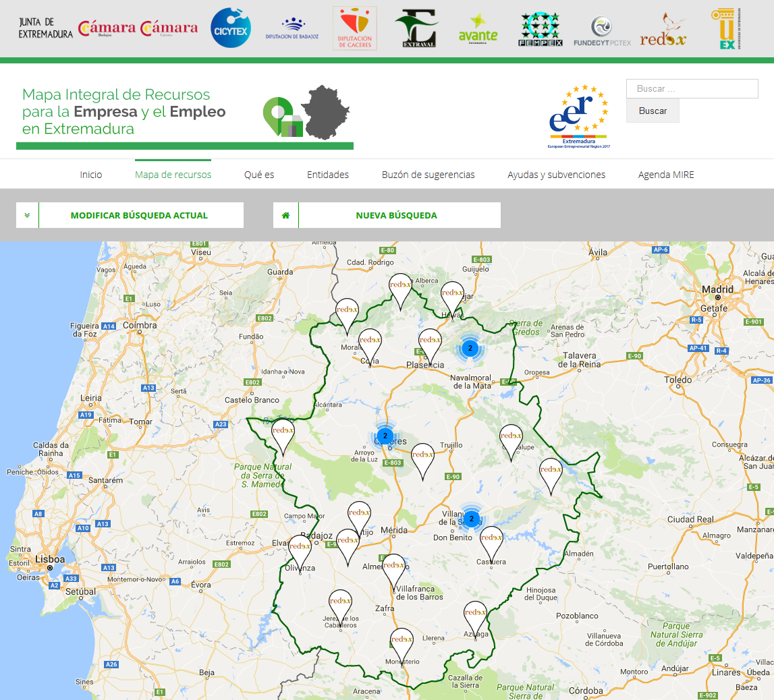This screenshot has height=700, width=774.
Task: Open cluster marker near Navalmoral de la Mata
Action: click(x=470, y=348)
